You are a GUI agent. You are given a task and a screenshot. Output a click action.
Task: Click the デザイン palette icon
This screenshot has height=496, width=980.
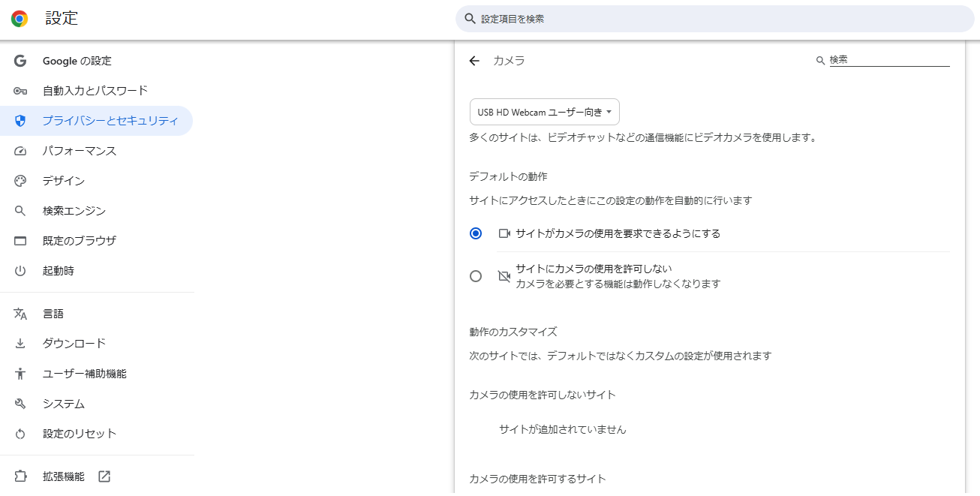[x=20, y=181]
